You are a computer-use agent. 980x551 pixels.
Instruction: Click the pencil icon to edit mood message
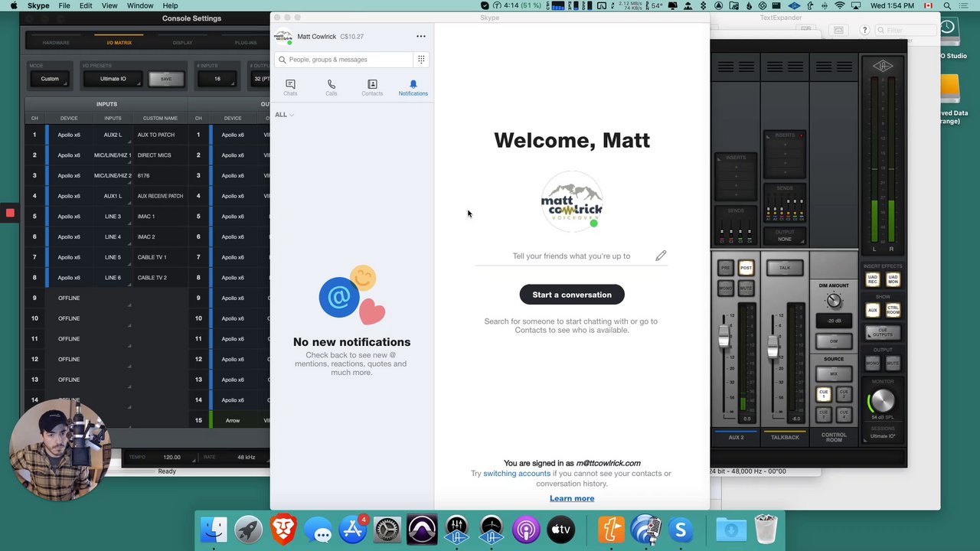(x=661, y=256)
